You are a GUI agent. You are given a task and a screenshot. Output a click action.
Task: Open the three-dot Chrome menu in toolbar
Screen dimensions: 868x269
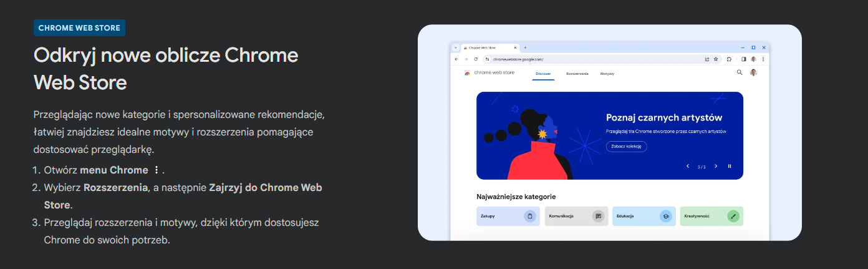pyautogui.click(x=763, y=59)
